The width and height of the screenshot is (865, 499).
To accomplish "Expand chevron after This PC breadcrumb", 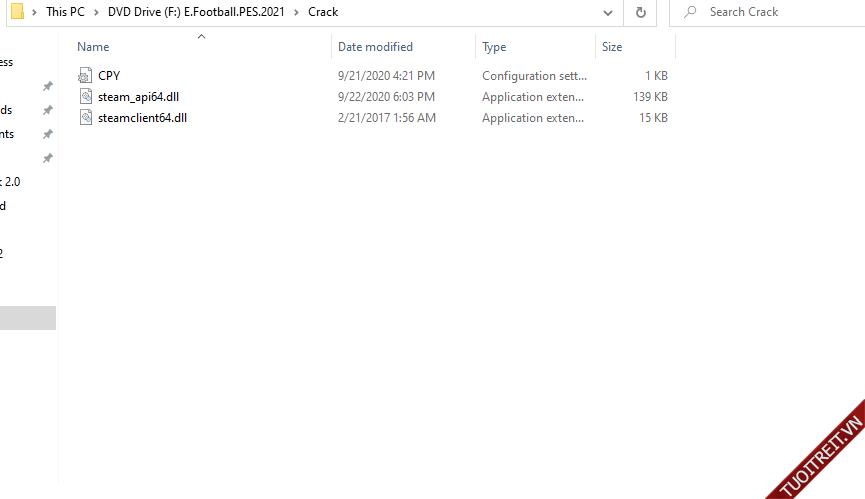I will tap(97, 12).
